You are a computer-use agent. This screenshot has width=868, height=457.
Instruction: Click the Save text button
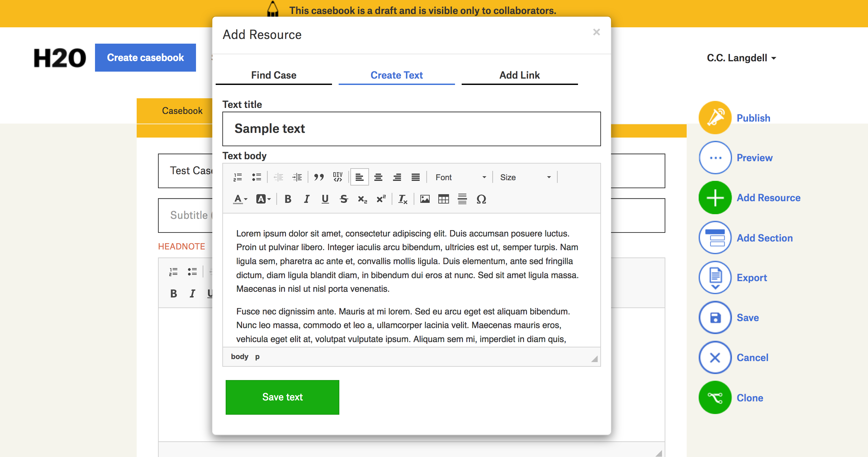coord(282,397)
